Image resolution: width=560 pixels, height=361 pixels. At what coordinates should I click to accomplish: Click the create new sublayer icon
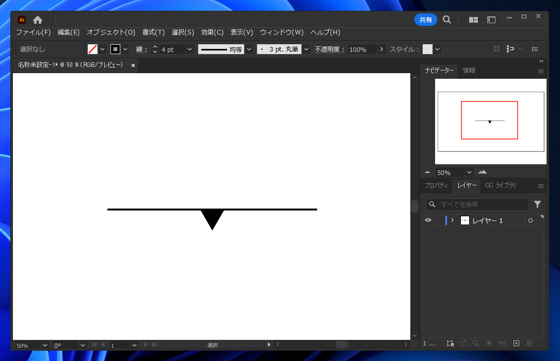[502, 343]
